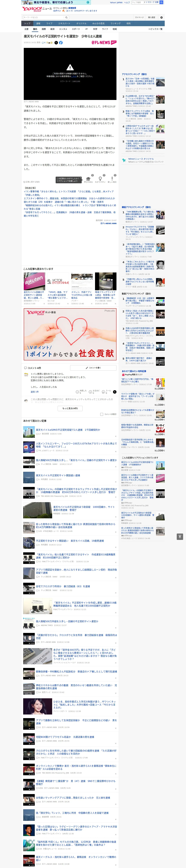
Task: Open settings via the gear icon
Action: tap(161, 18)
